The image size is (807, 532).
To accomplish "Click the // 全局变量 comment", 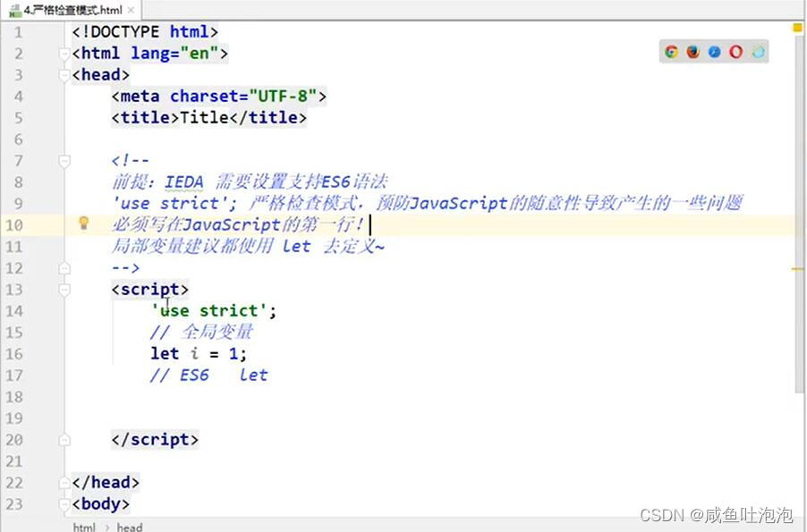I will point(201,333).
